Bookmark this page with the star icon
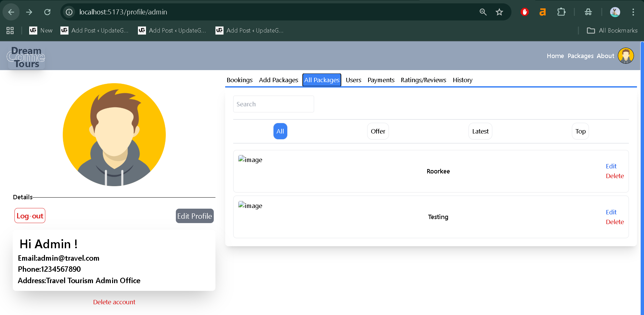644x315 pixels. coord(499,12)
